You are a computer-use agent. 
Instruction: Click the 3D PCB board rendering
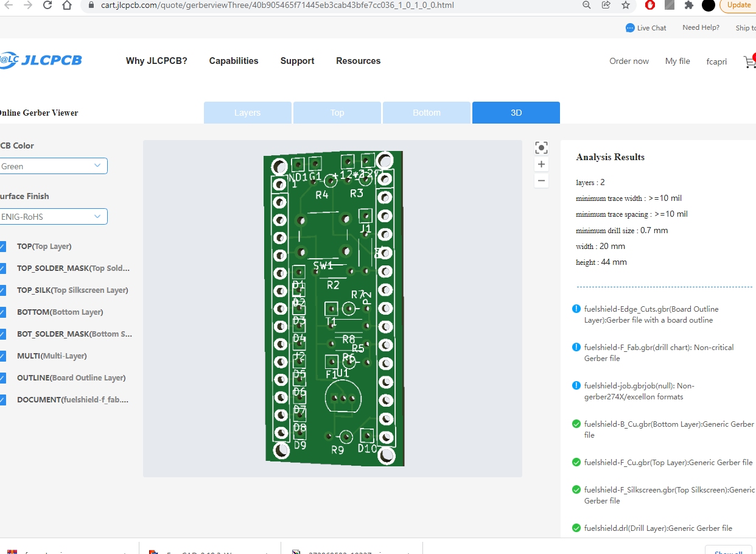point(334,308)
